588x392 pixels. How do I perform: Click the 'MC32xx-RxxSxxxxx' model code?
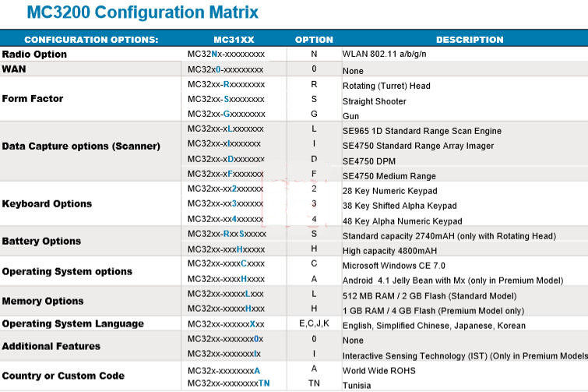click(227, 234)
